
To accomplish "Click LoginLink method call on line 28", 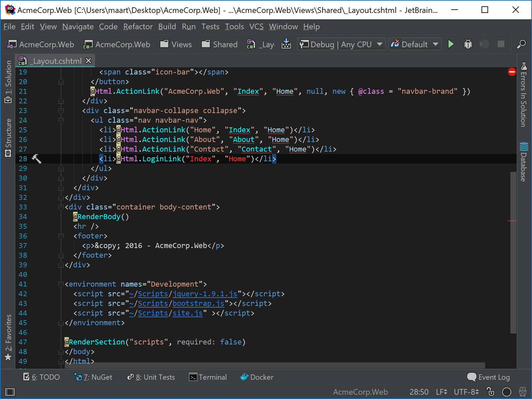I will click(x=162, y=159).
